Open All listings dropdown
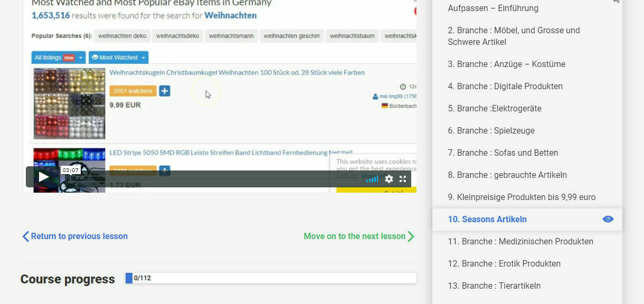Image resolution: width=644 pixels, height=304 pixels. click(58, 58)
